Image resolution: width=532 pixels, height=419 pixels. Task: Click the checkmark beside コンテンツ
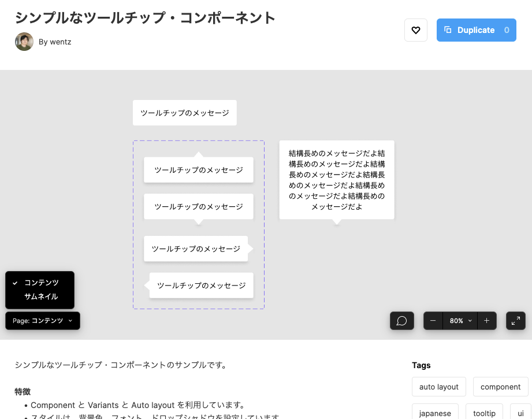coord(14,283)
